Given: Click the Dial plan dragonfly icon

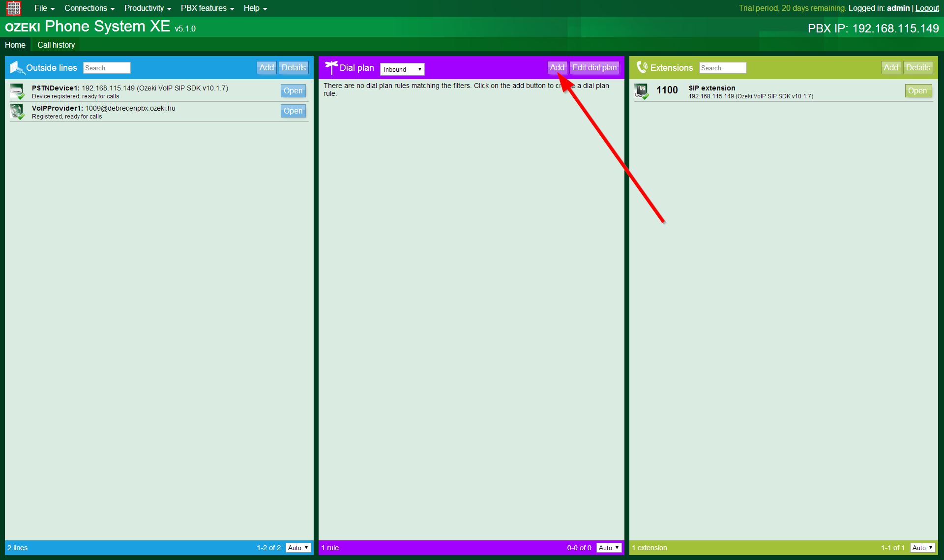Looking at the screenshot, I should (332, 67).
